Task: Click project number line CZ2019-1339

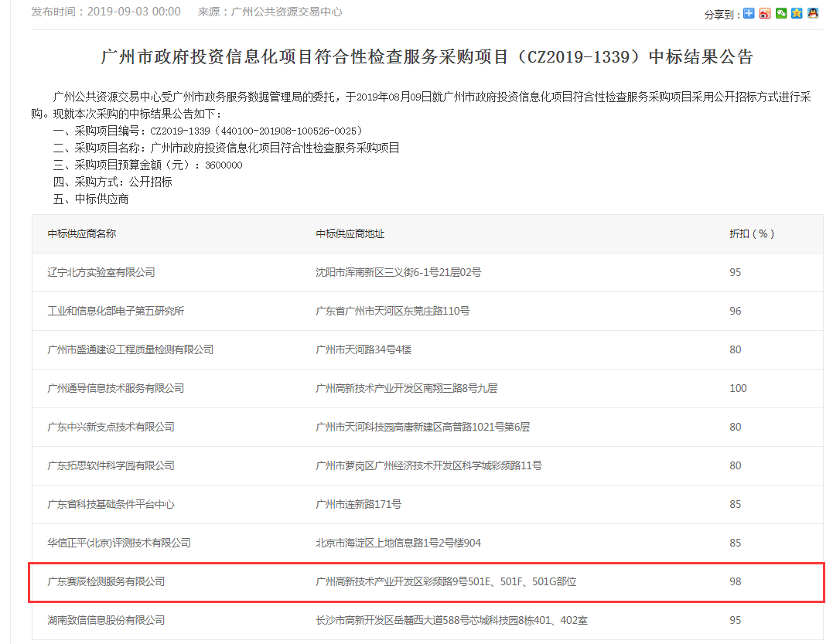Action: click(x=208, y=131)
